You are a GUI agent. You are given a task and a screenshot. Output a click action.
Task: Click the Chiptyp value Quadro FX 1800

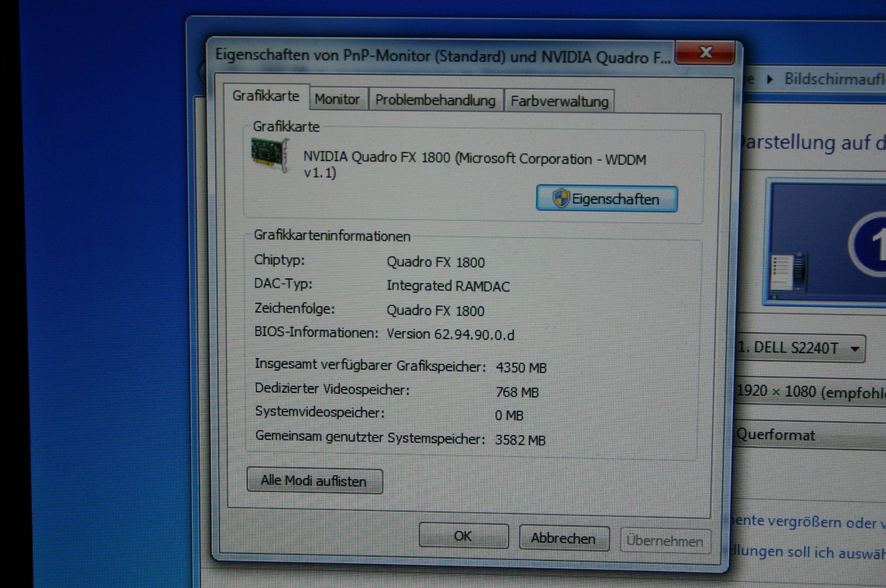pos(436,262)
